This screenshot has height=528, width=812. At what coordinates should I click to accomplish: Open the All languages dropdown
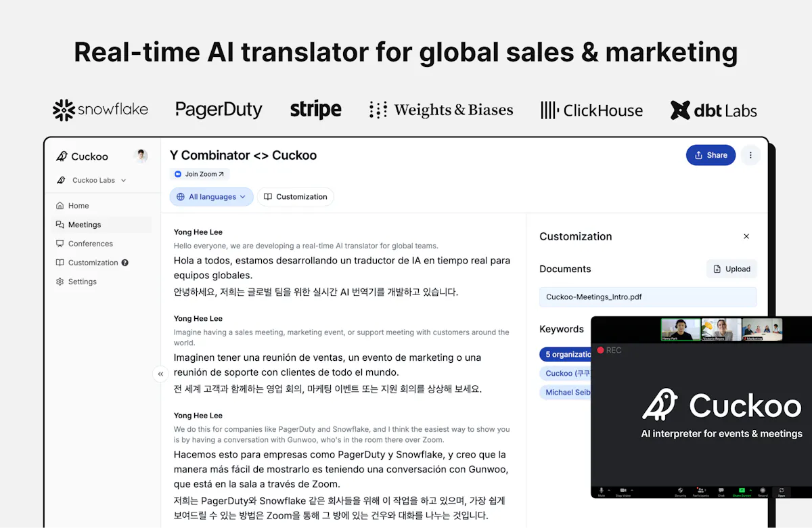point(211,197)
